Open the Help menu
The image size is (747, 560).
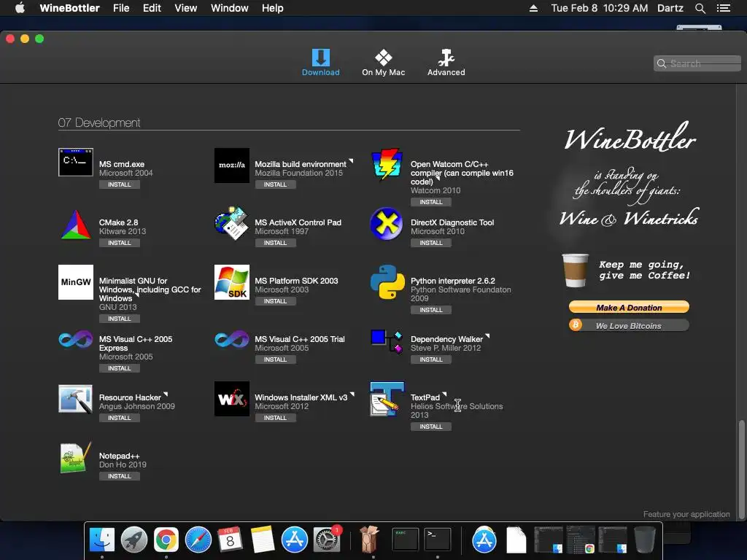tap(273, 8)
